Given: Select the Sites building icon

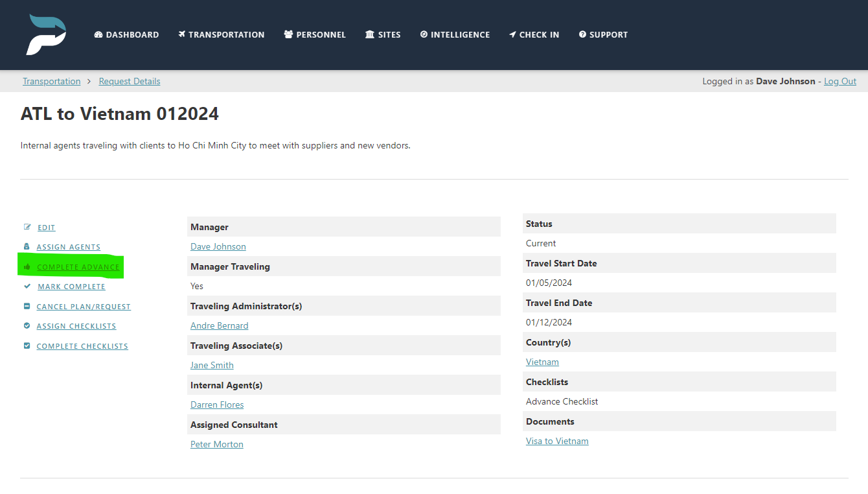Looking at the screenshot, I should coord(368,34).
